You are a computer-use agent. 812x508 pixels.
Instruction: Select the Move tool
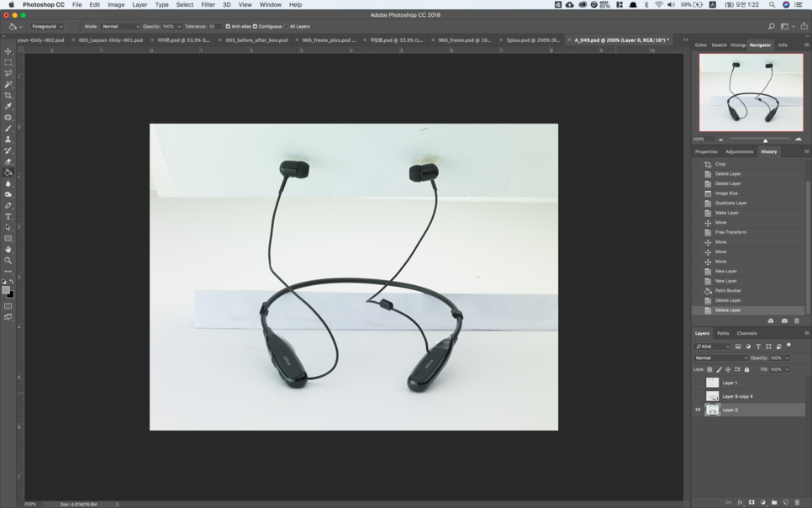[8, 51]
